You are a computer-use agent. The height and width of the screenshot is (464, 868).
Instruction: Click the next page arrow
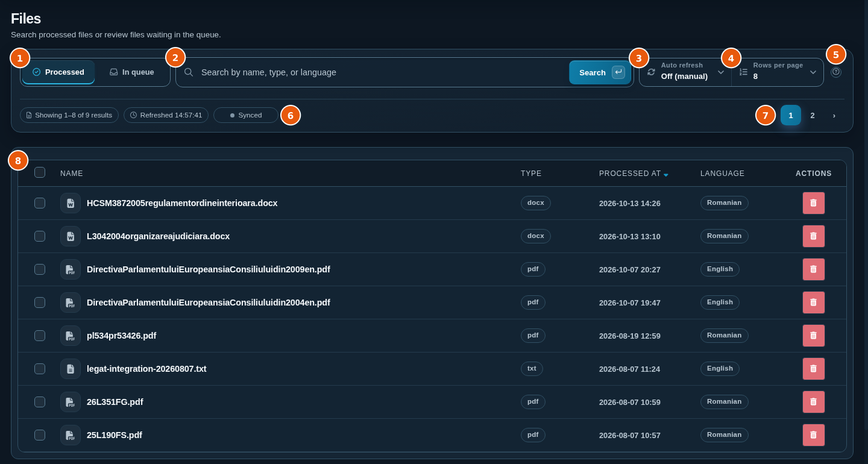[834, 115]
